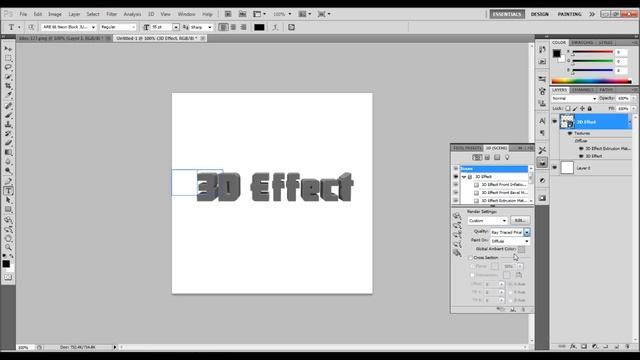The height and width of the screenshot is (360, 640).
Task: Click the Edit render settings button
Action: [520, 220]
